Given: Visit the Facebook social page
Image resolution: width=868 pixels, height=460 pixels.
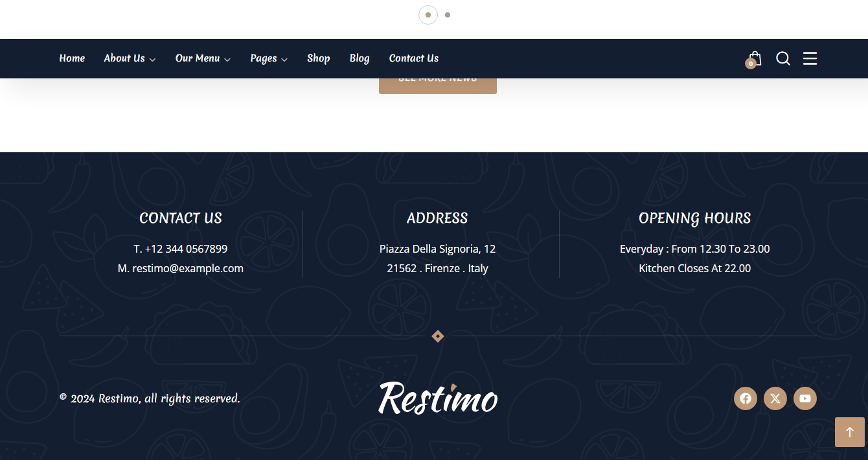Looking at the screenshot, I should pyautogui.click(x=745, y=398).
